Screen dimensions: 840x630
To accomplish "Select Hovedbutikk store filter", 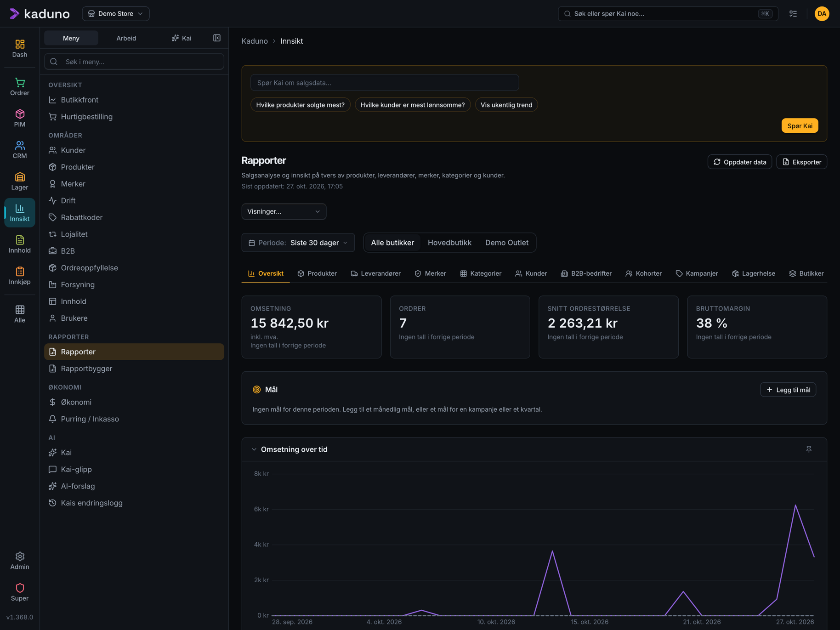I will point(449,243).
